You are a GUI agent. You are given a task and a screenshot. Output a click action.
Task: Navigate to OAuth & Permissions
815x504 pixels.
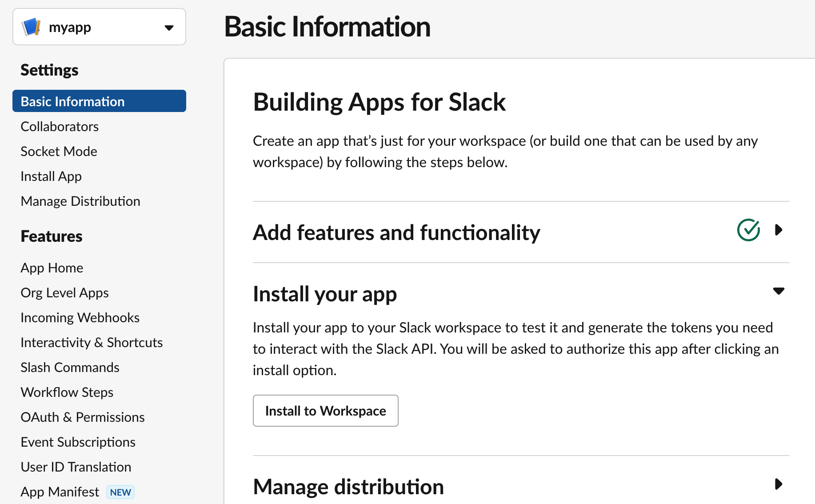[x=83, y=417]
